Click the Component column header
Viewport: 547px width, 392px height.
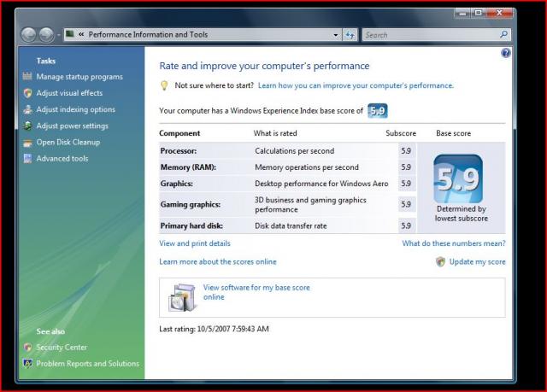tap(179, 133)
